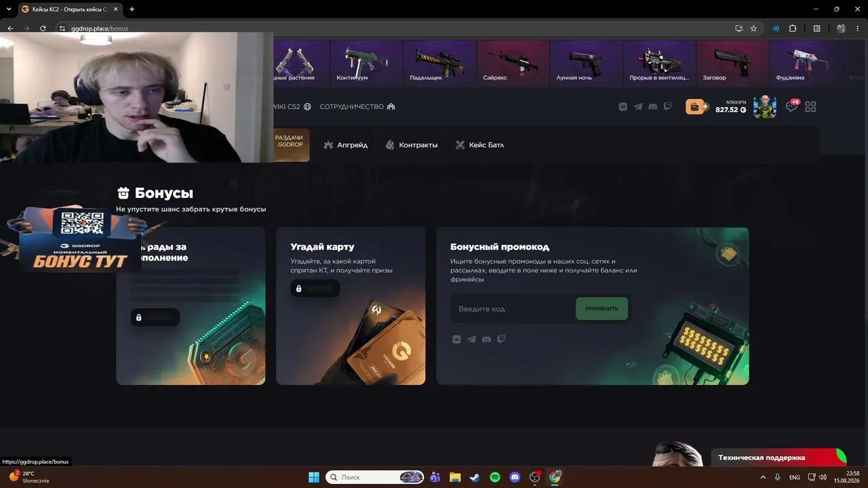868x488 pixels.
Task: Open the Discord icon in the site header
Action: 653,106
